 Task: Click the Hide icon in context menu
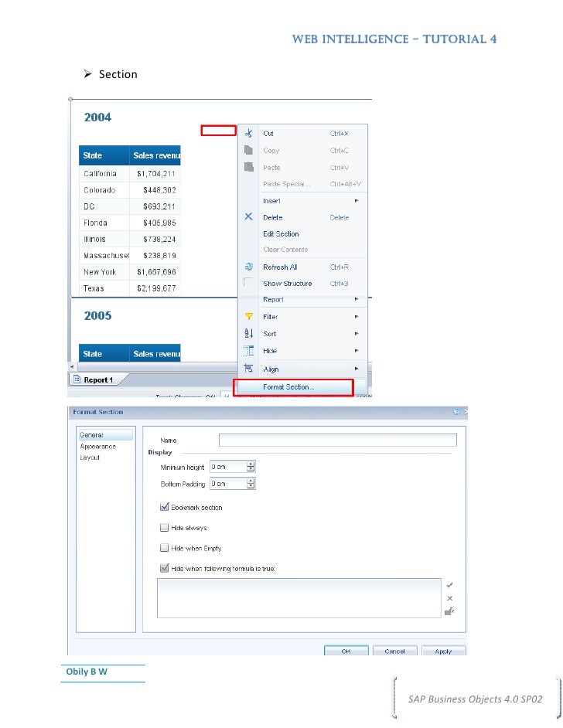(248, 351)
